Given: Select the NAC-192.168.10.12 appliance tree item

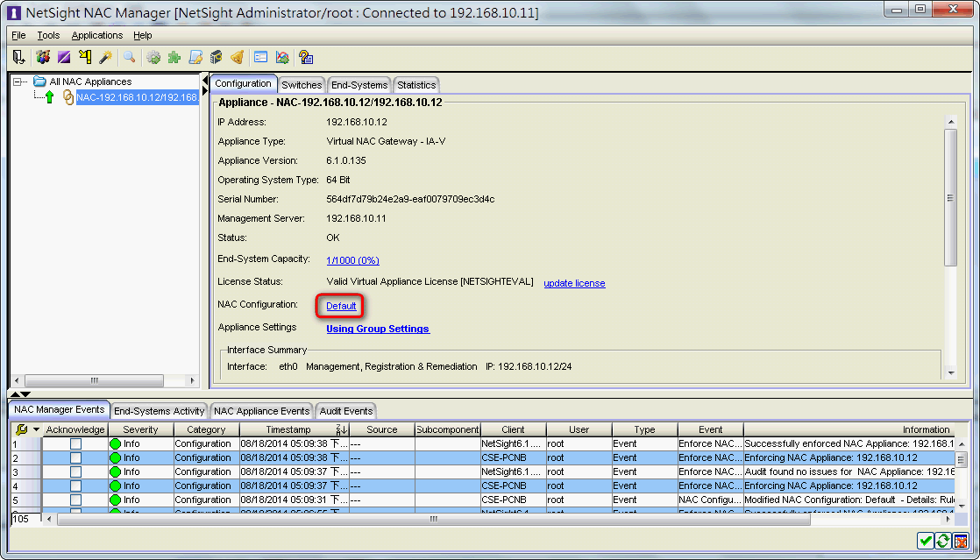Looking at the screenshot, I should coord(138,97).
